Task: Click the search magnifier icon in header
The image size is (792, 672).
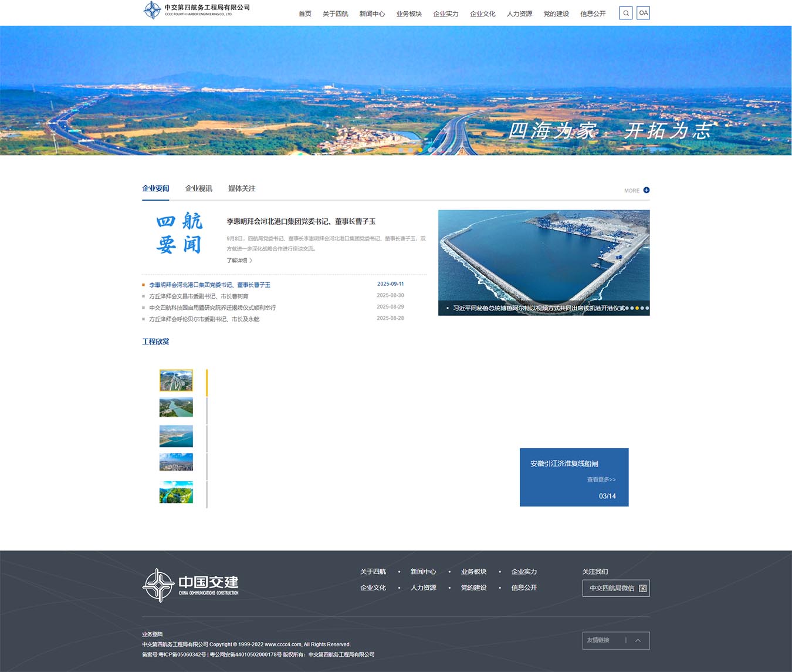Action: 625,13
